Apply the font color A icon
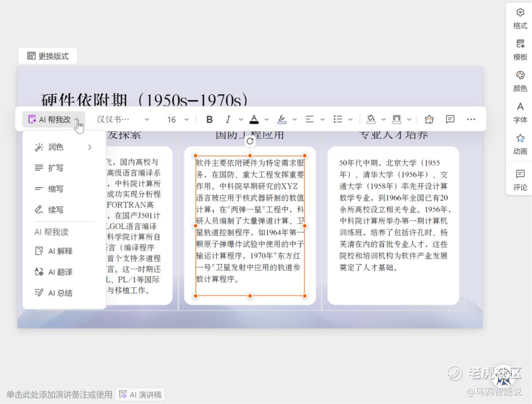 [x=254, y=119]
